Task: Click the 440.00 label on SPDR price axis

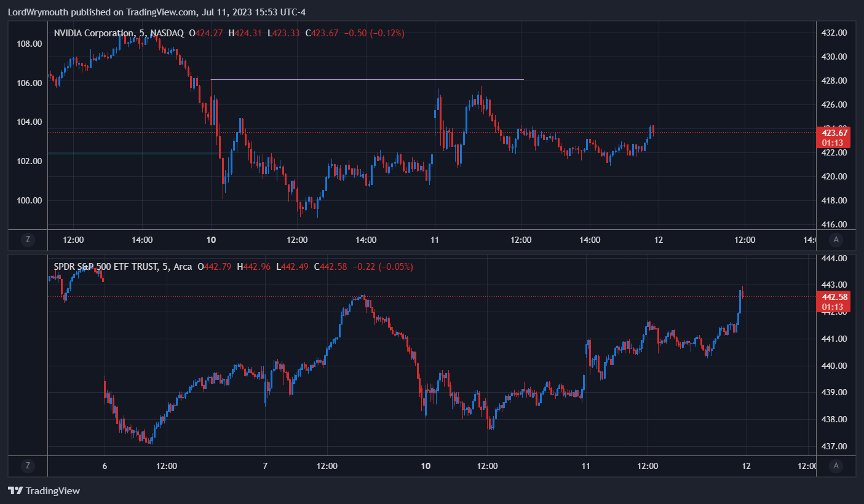Action: coord(834,366)
